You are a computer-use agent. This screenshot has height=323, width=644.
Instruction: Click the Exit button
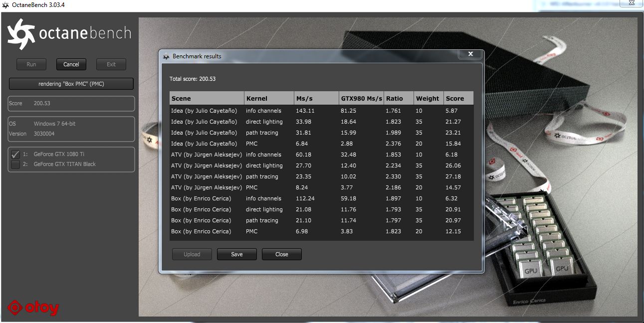pyautogui.click(x=111, y=64)
